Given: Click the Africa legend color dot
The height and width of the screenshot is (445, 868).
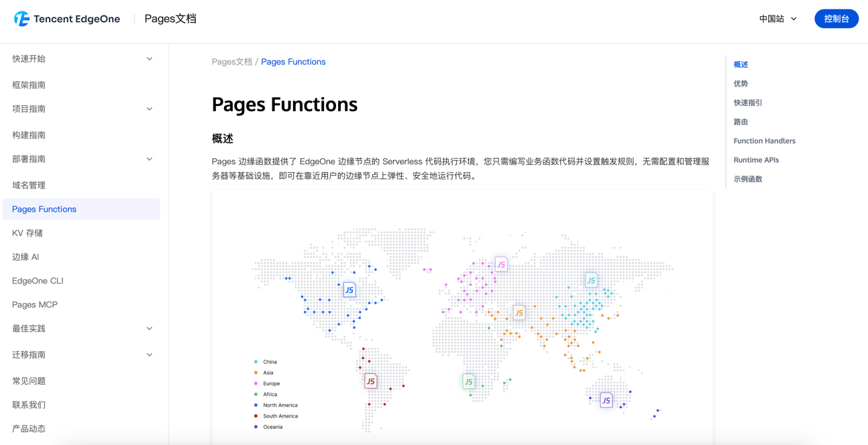Looking at the screenshot, I should [x=256, y=394].
